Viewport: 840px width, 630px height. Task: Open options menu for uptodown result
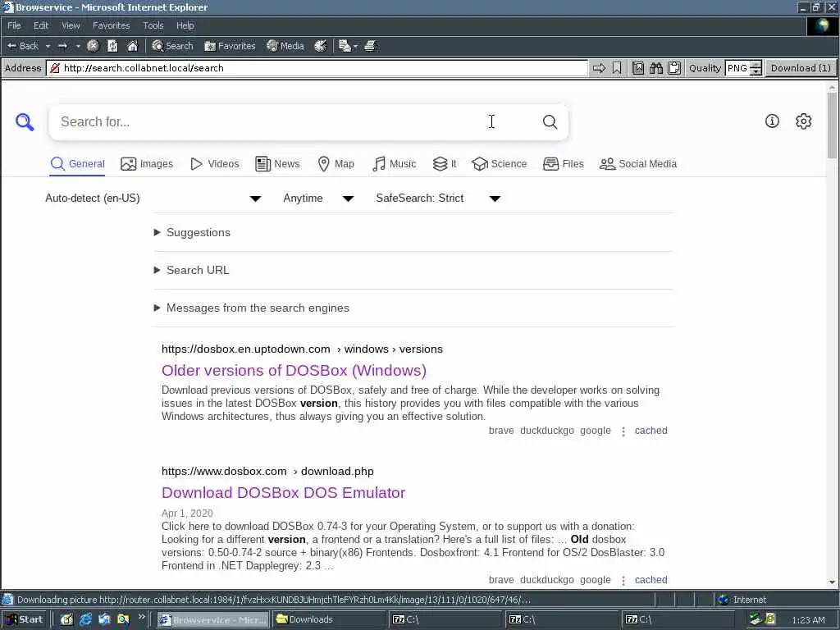coord(623,431)
